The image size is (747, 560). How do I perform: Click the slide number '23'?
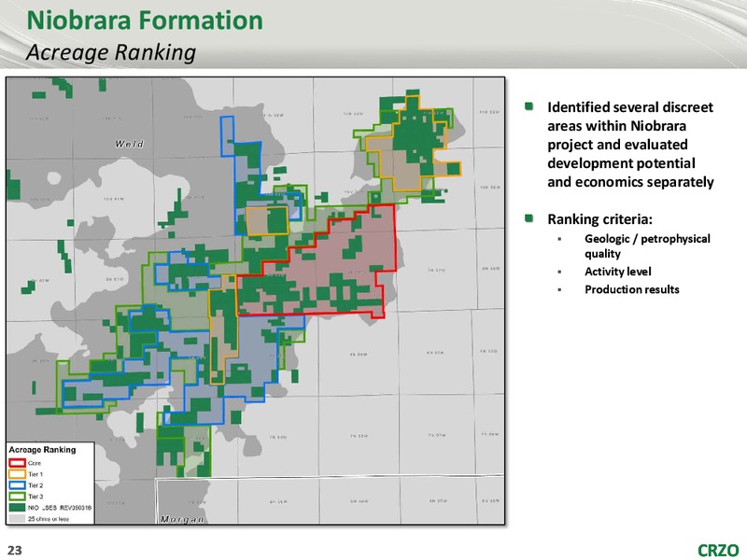15,550
